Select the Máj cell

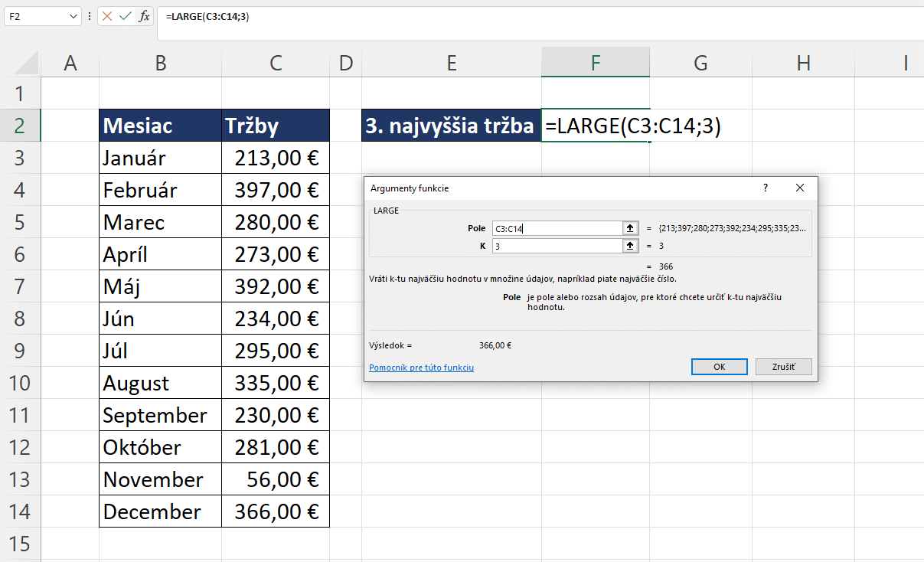(161, 286)
